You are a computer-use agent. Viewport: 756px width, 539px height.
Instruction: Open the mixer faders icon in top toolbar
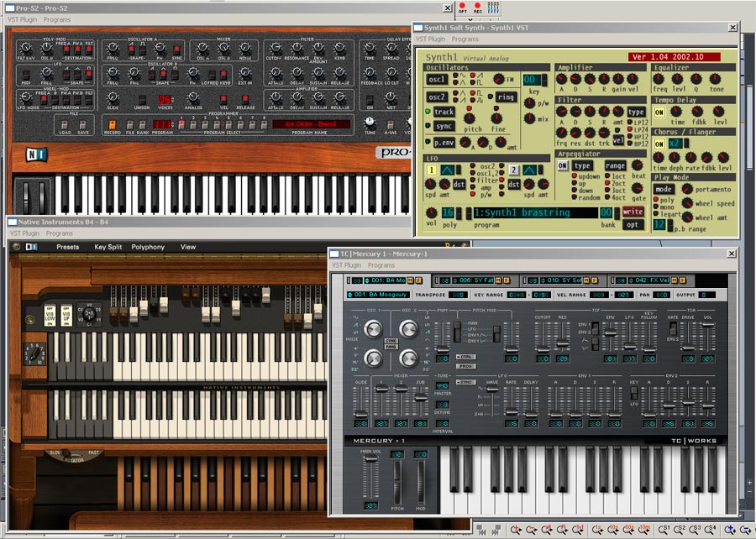[493, 8]
